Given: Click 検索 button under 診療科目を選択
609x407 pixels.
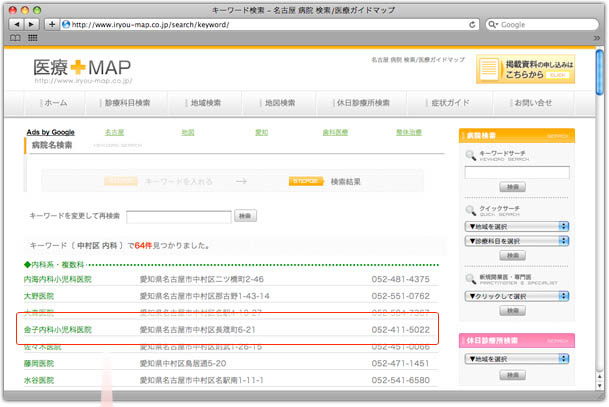Looking at the screenshot, I should [513, 256].
